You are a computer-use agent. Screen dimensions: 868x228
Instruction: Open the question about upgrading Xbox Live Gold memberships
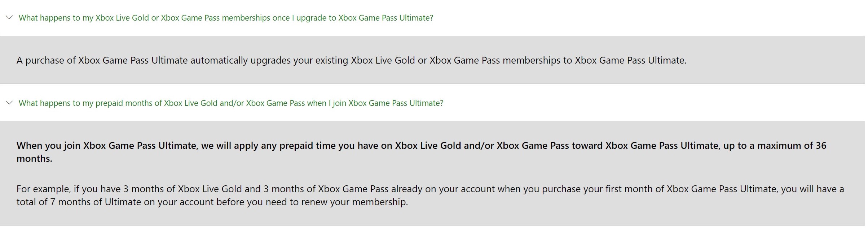tap(226, 18)
